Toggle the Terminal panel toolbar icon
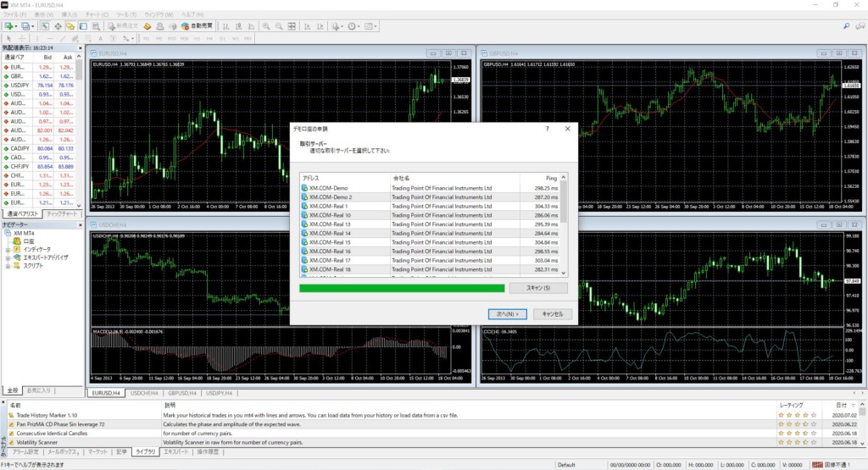The image size is (868, 470). pyautogui.click(x=83, y=26)
